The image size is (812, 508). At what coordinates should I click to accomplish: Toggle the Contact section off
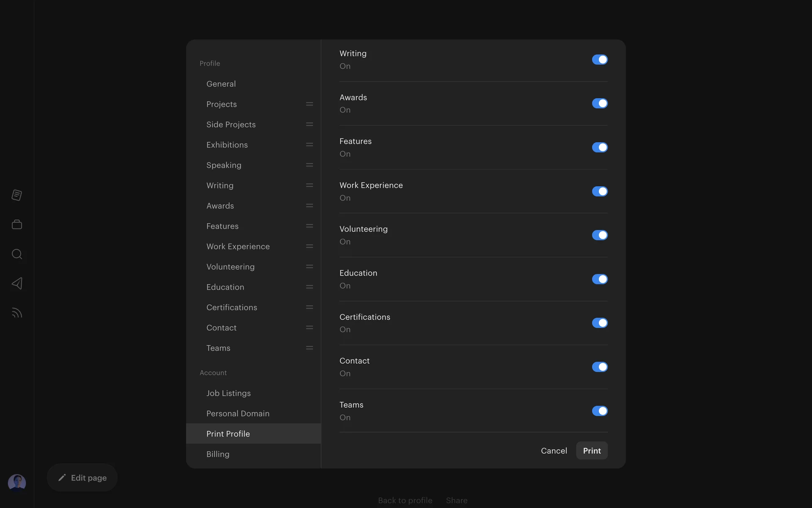point(600,367)
